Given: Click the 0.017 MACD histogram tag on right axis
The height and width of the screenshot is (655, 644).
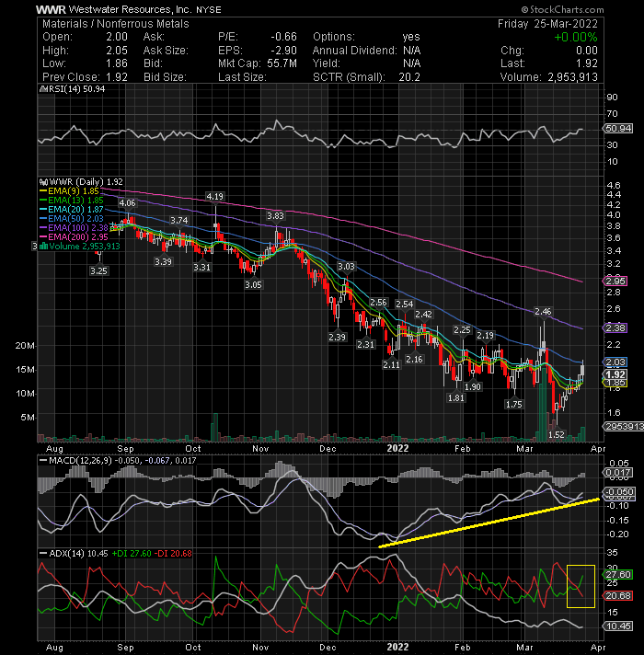Looking at the screenshot, I should coord(618,473).
